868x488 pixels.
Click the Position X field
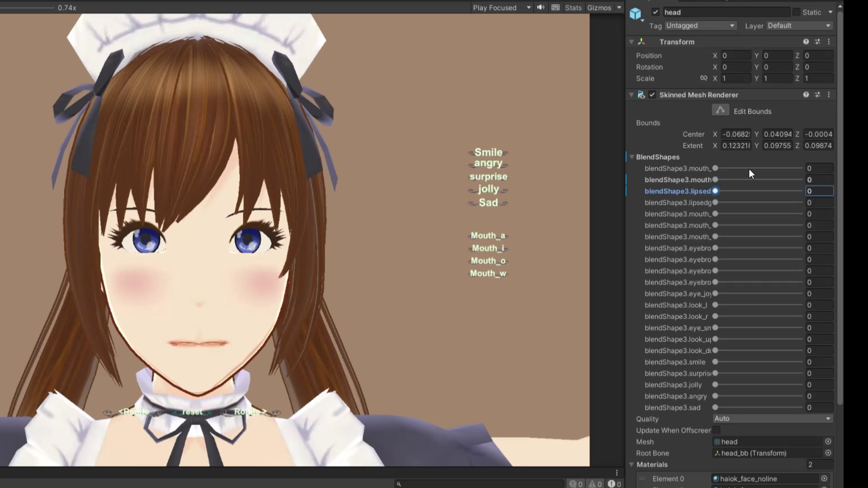pos(736,56)
